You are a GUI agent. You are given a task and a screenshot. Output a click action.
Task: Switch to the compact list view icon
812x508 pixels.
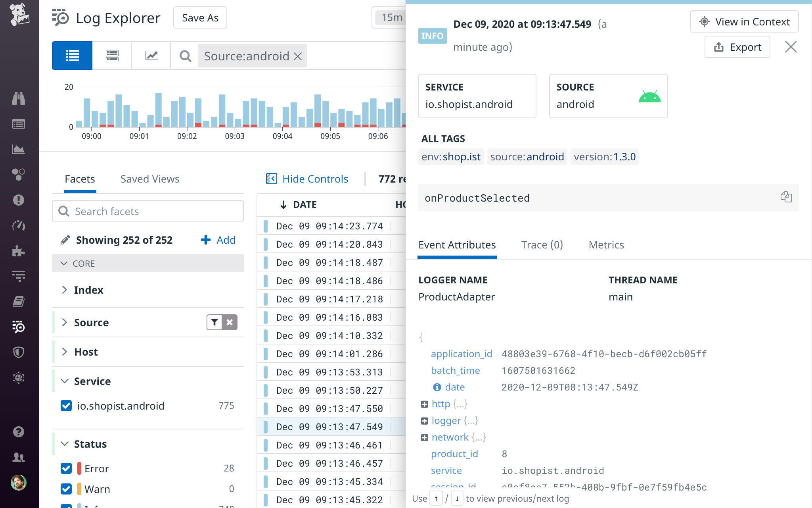pos(112,56)
